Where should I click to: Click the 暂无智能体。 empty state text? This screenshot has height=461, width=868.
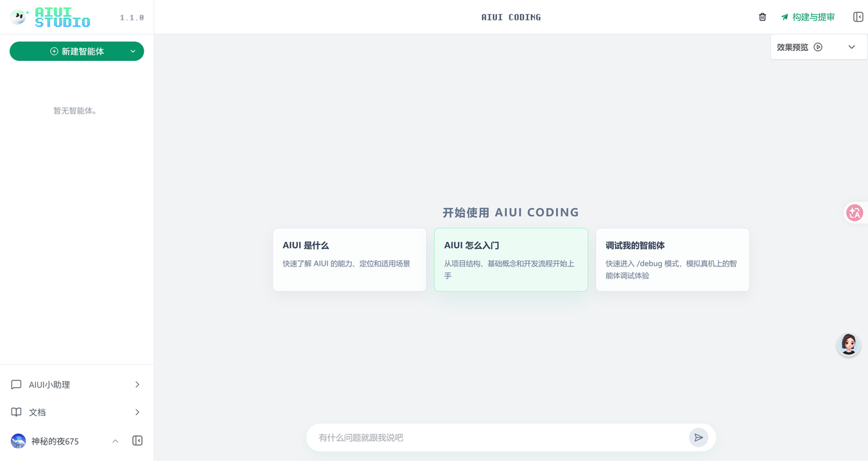[x=77, y=111]
